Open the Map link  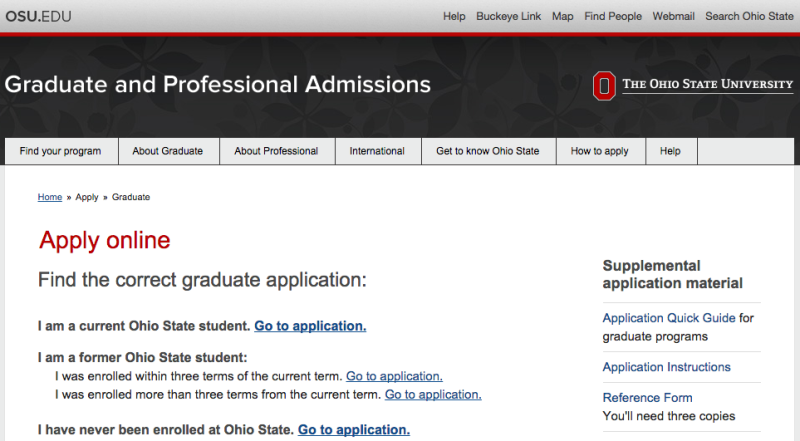[562, 16]
